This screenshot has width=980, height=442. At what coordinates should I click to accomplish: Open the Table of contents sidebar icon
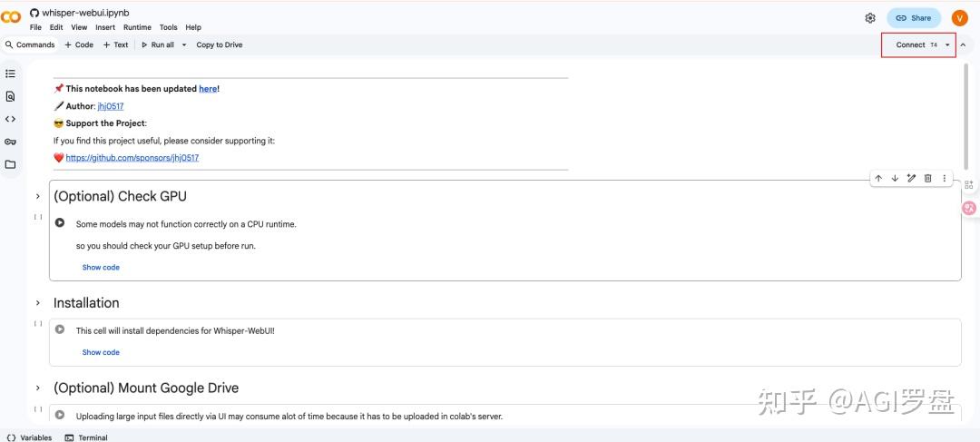point(10,74)
